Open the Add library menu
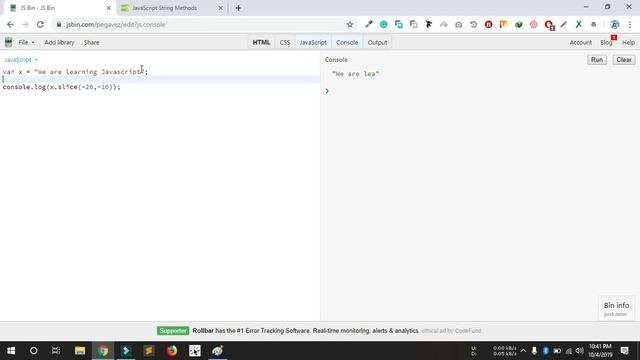Screen dimensions: 640x360 (59, 42)
